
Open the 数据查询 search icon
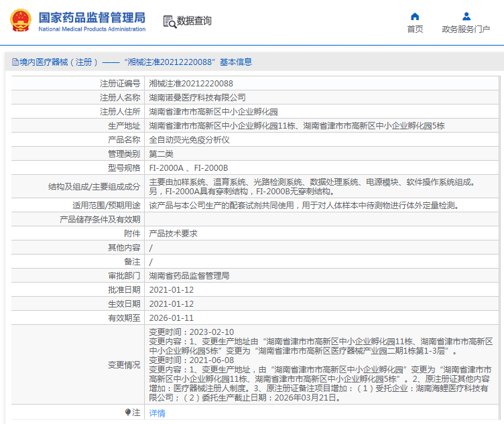(x=170, y=21)
